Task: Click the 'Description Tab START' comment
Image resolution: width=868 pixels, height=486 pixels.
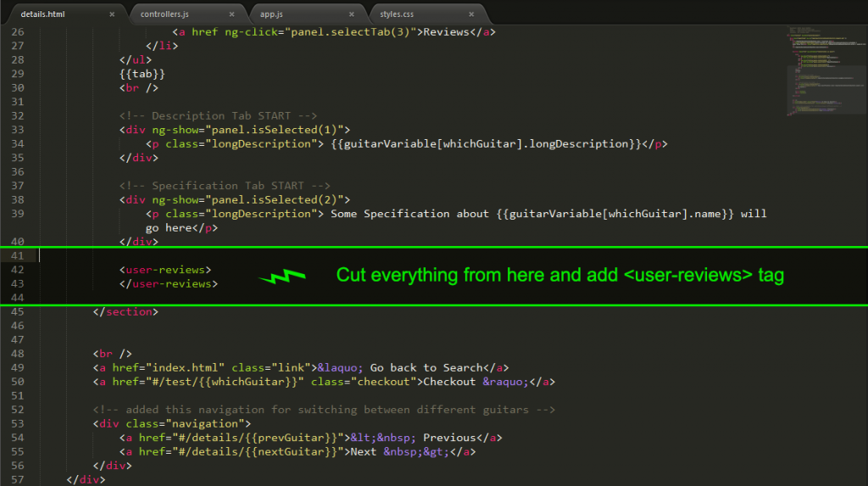Action: [218, 116]
